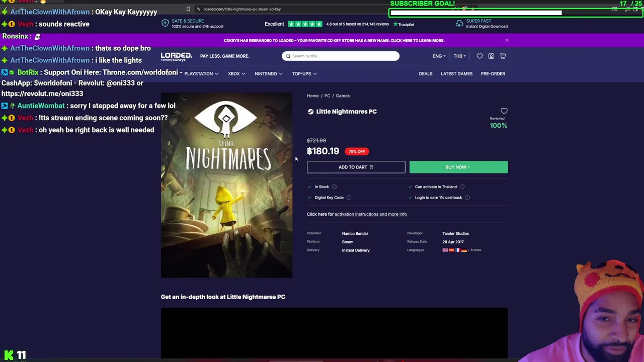Screen dimensions: 644x362
Task: Go to PC breadcrumb
Action: point(327,96)
